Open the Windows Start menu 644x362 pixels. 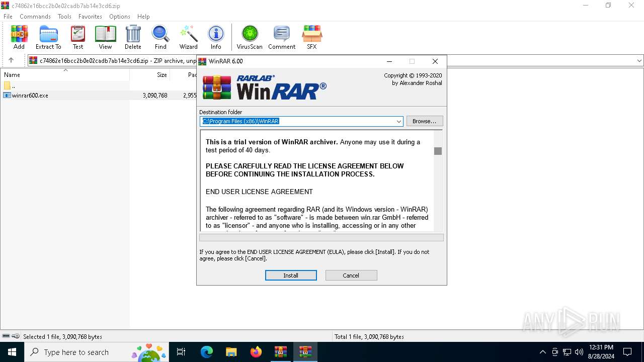click(12, 352)
